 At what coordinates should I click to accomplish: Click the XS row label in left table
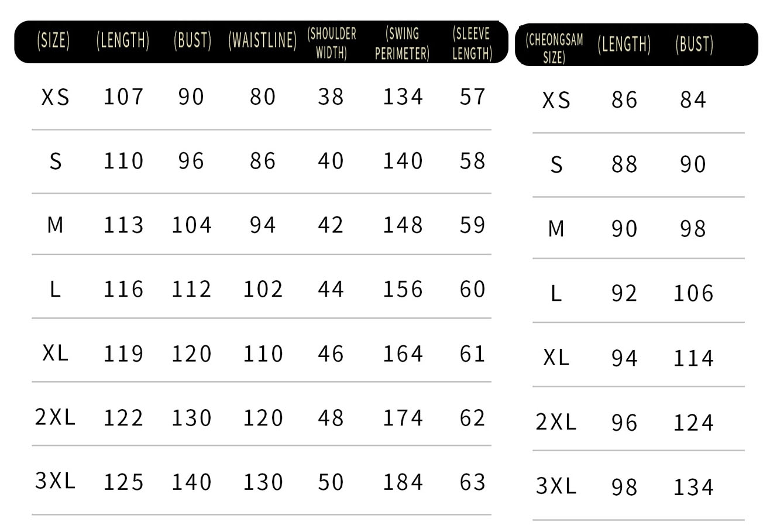56,97
